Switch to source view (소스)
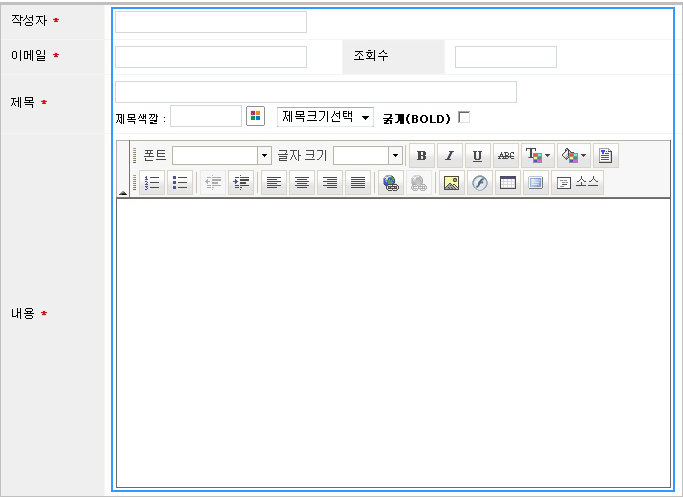Image resolution: width=683 pixels, height=497 pixels. [x=577, y=183]
